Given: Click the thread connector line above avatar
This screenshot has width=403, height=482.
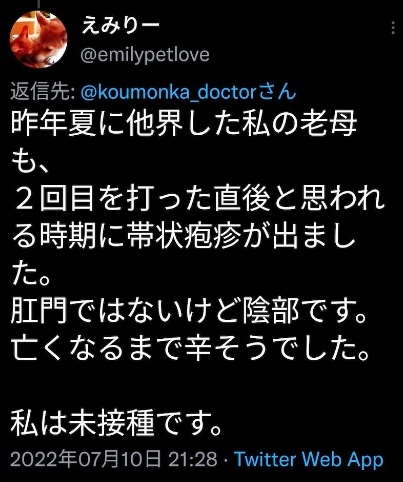Looking at the screenshot, I should click(39, 4).
